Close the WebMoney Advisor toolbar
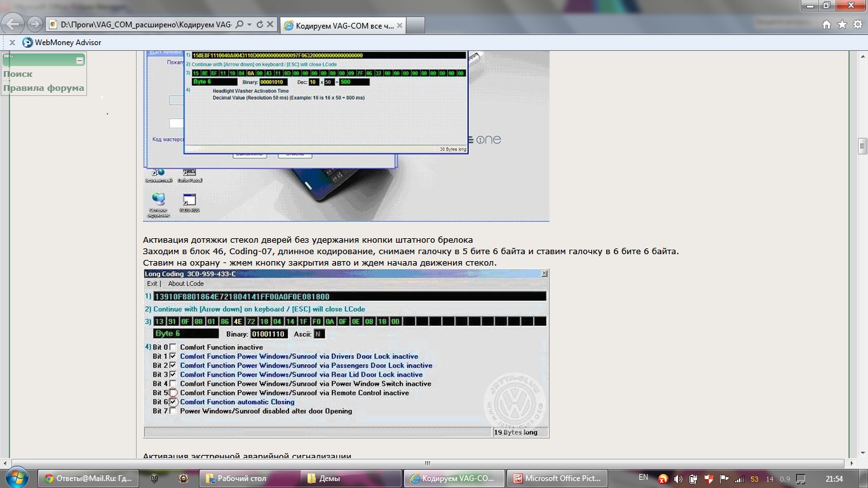The height and width of the screenshot is (488, 868). point(12,43)
